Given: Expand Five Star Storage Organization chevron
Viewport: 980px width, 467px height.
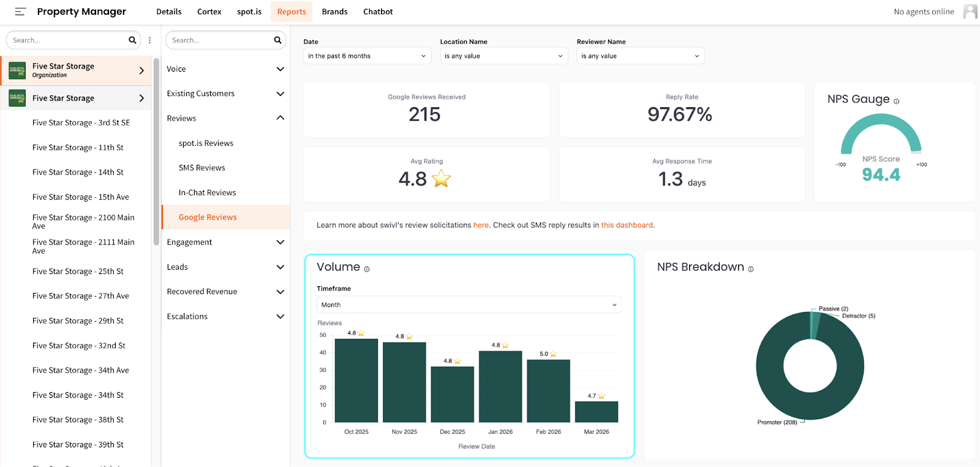Looking at the screenshot, I should [x=141, y=70].
